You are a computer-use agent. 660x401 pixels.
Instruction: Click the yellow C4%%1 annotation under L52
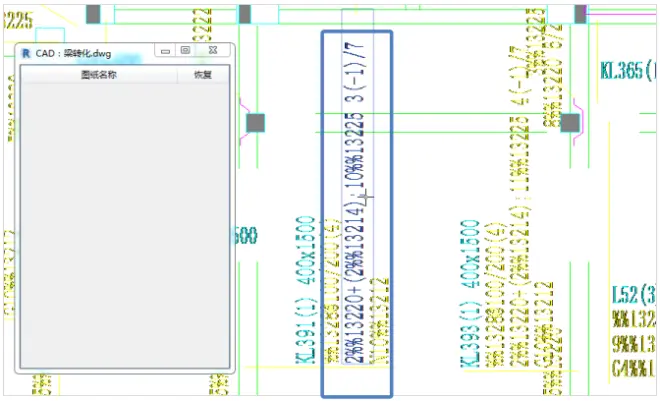pos(633,368)
